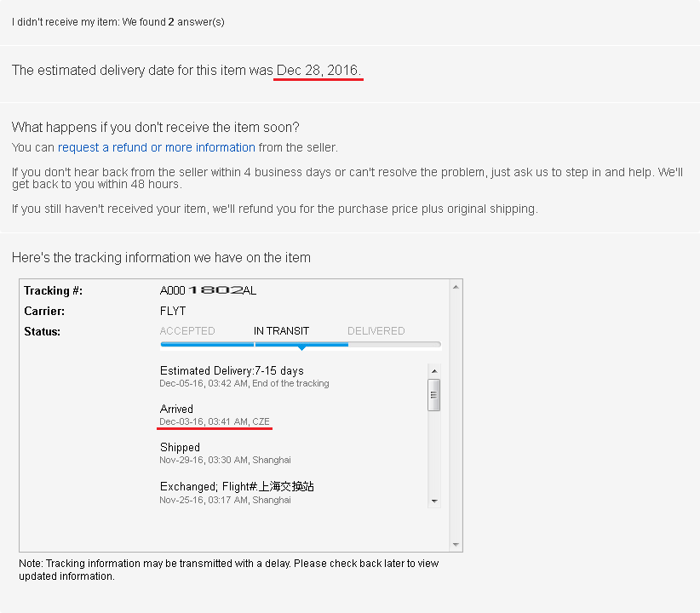Viewport: 700px width, 613px height.
Task: Select the ACCEPTED status label
Action: (x=187, y=331)
